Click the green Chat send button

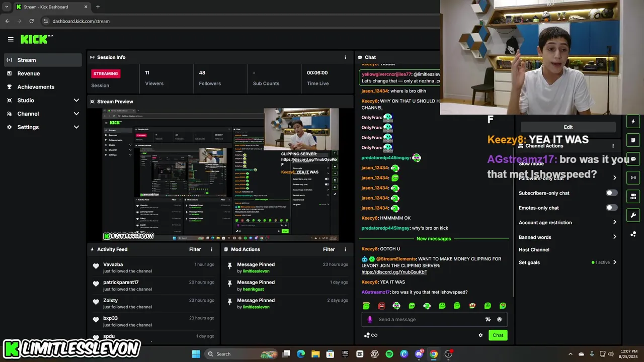tap(498, 335)
